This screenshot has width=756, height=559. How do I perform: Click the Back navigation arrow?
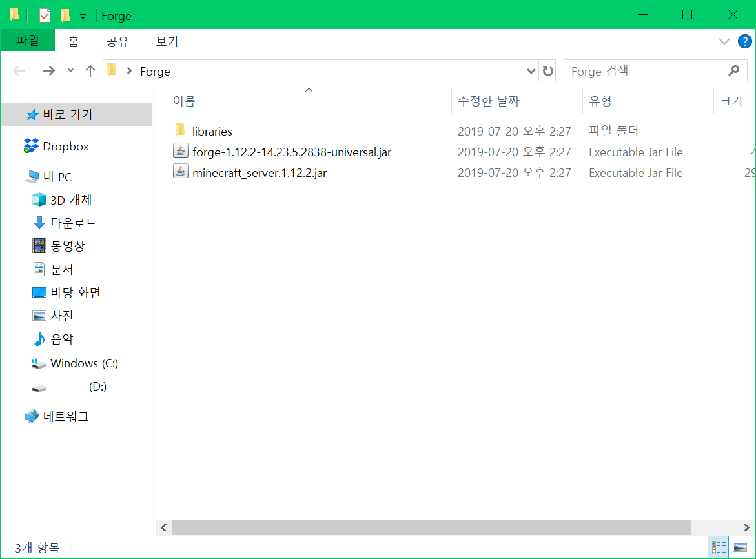coord(19,71)
